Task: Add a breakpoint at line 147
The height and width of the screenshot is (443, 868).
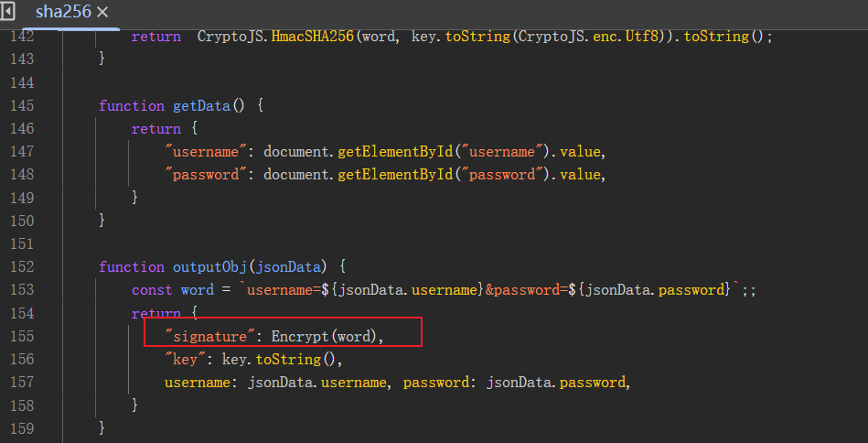Action: click(22, 151)
